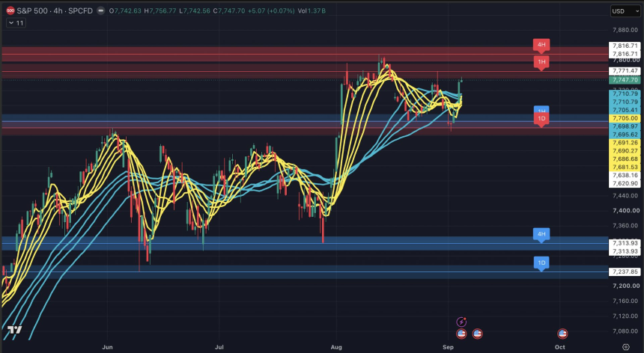The height and width of the screenshot is (353, 644).
Task: Click the Aug label on time axis
Action: tap(336, 347)
